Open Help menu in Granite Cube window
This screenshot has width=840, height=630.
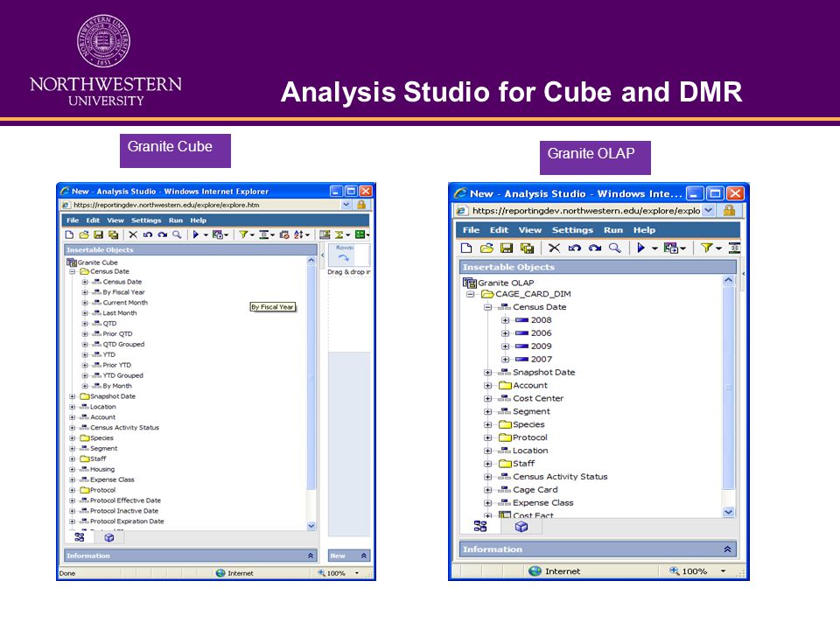click(x=199, y=220)
